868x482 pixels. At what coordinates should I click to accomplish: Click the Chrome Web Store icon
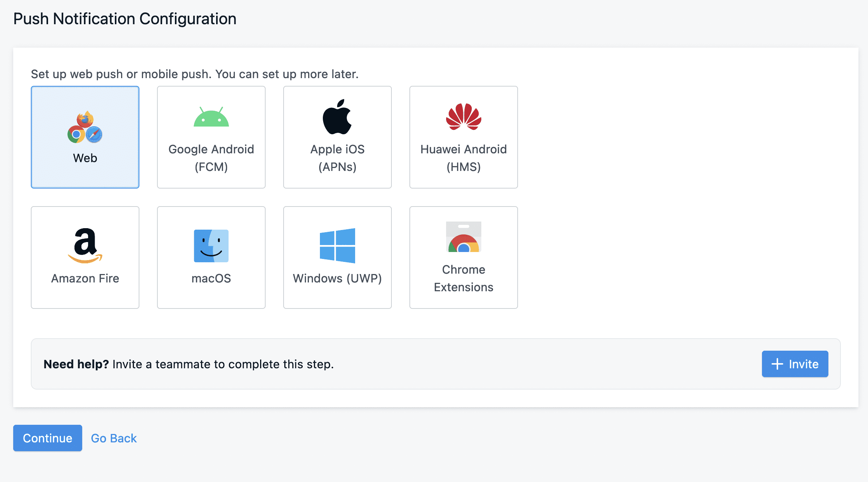coord(463,237)
